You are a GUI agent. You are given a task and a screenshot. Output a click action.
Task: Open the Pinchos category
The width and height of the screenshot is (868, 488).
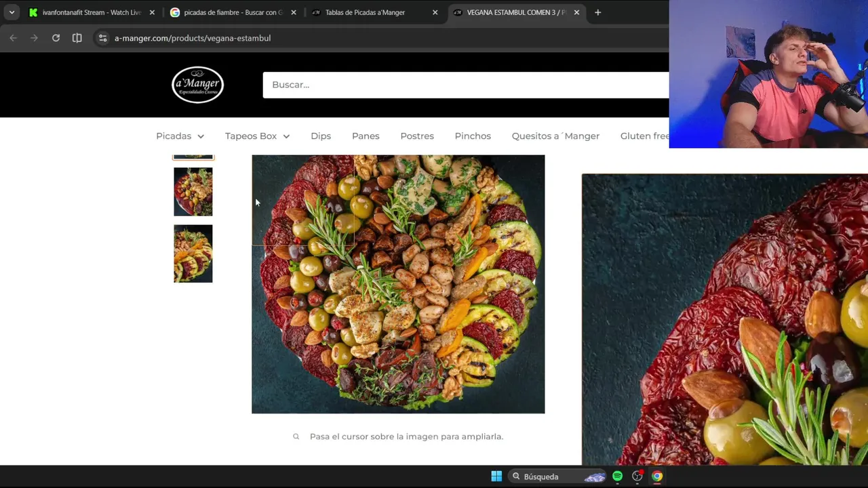(x=473, y=136)
